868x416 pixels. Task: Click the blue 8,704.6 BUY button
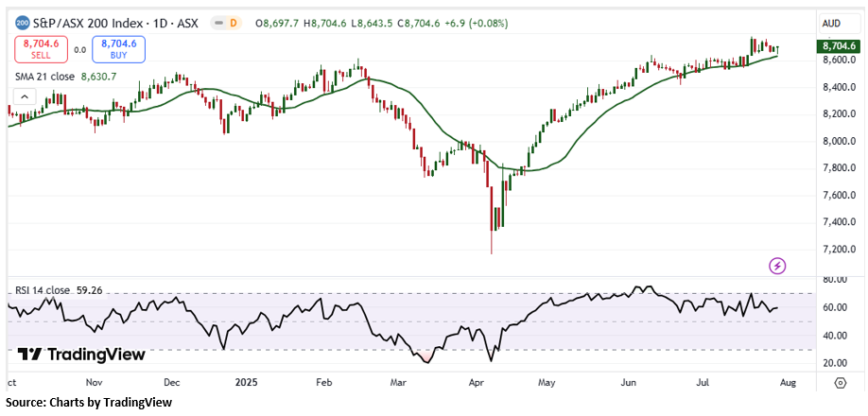pos(118,49)
